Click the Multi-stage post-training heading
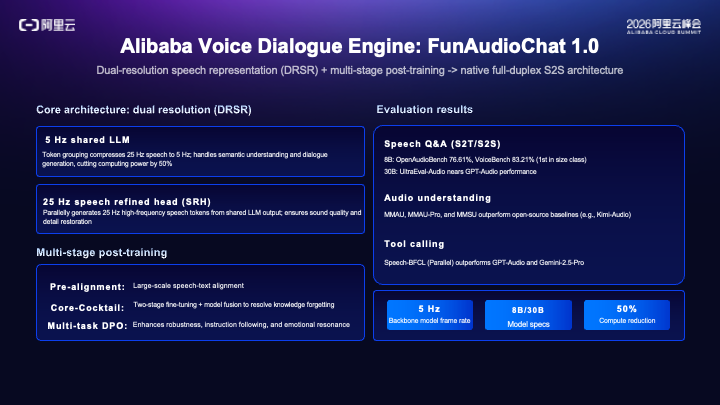The height and width of the screenshot is (405, 720). click(102, 253)
